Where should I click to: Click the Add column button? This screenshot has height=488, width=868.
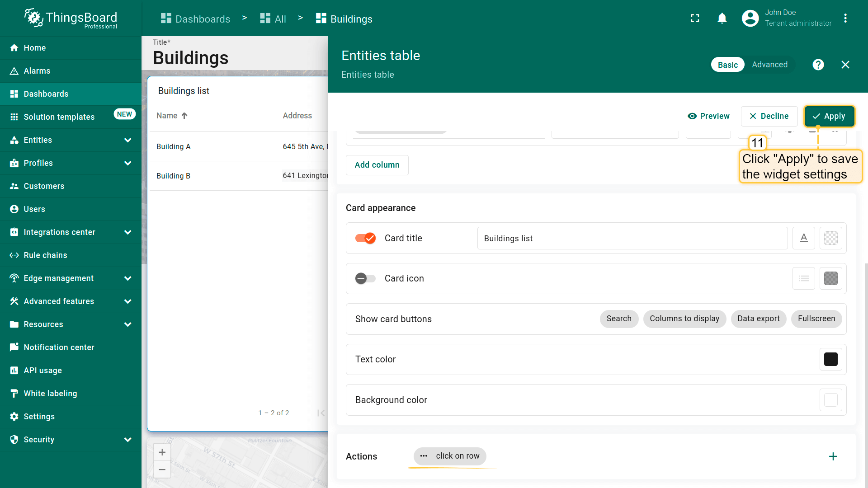click(377, 165)
